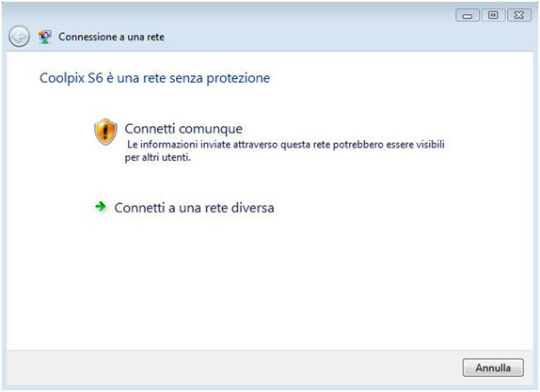
Task: Close the dialog with the X icon
Action: (x=519, y=15)
